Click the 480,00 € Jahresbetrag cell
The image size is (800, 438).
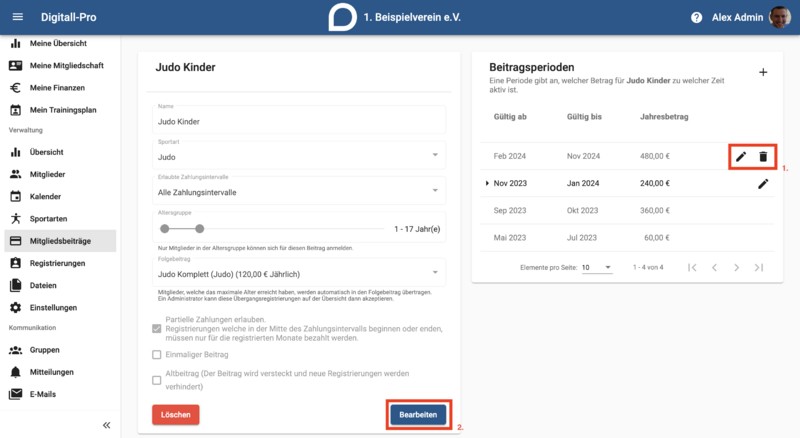tap(655, 156)
